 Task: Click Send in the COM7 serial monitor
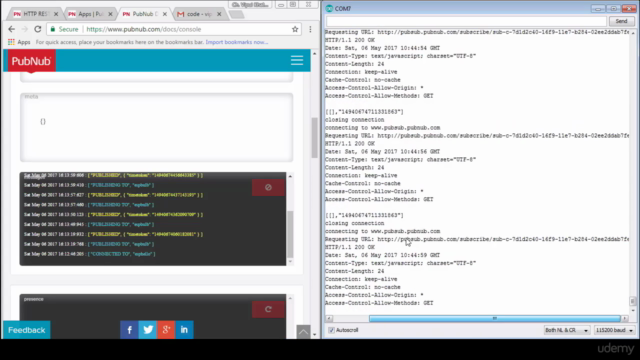click(621, 21)
